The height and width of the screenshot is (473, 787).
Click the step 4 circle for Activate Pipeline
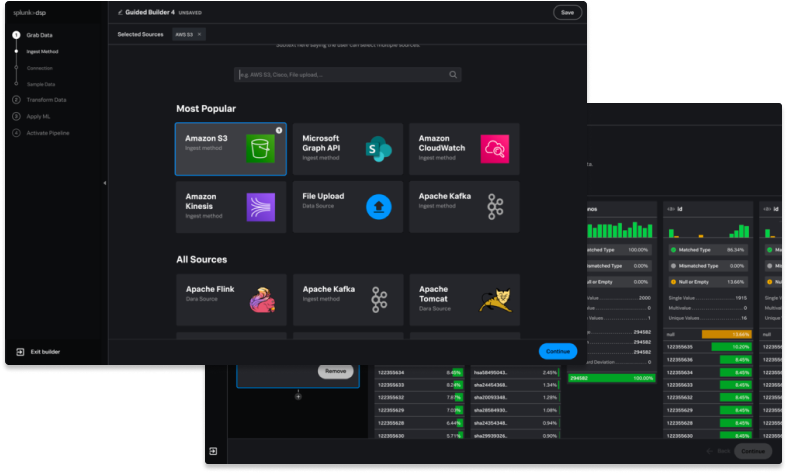[16, 133]
